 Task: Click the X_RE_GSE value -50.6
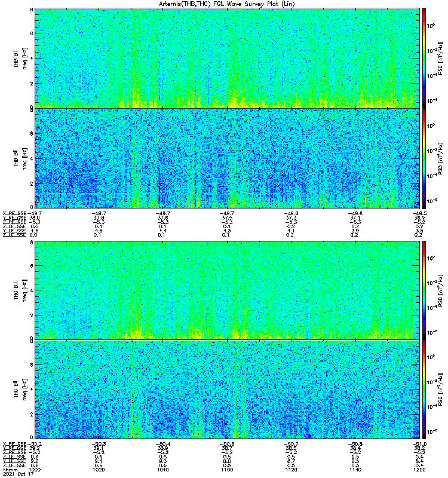(x=227, y=444)
